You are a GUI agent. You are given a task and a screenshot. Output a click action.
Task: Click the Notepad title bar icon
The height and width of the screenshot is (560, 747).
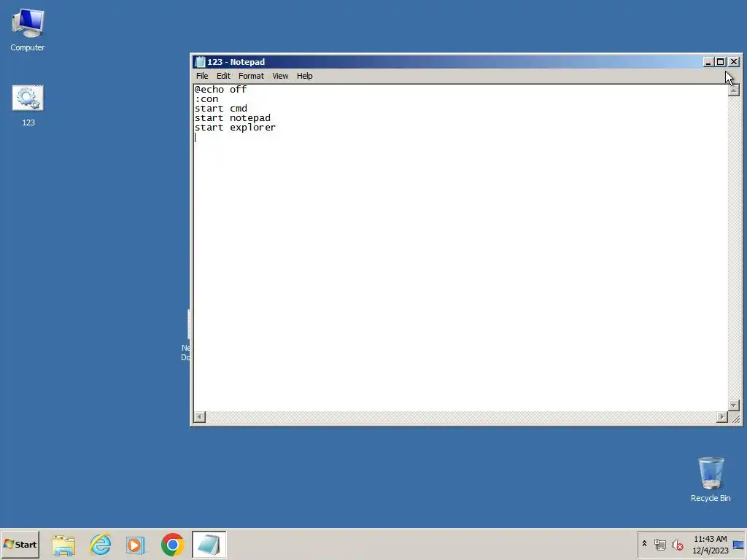tap(200, 62)
